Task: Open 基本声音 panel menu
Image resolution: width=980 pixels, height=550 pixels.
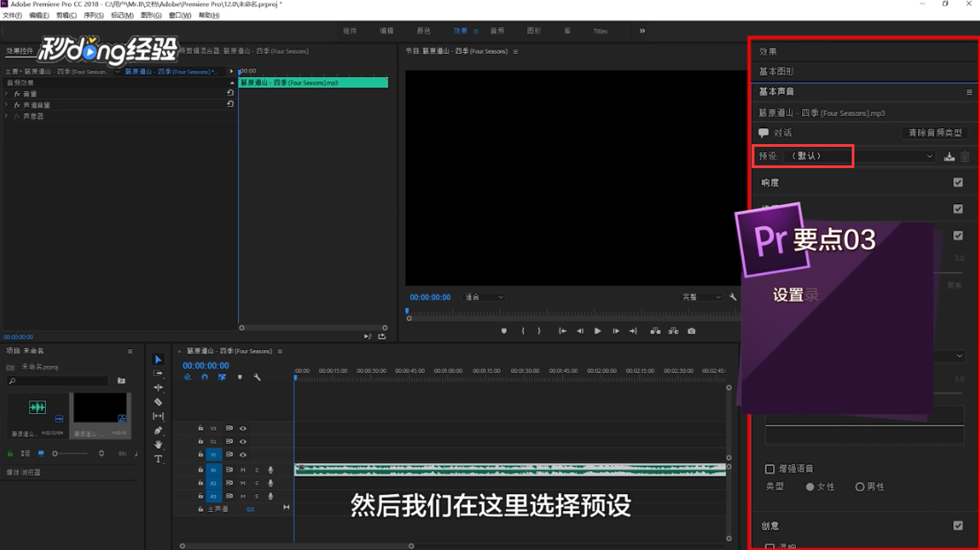Action: (x=969, y=92)
